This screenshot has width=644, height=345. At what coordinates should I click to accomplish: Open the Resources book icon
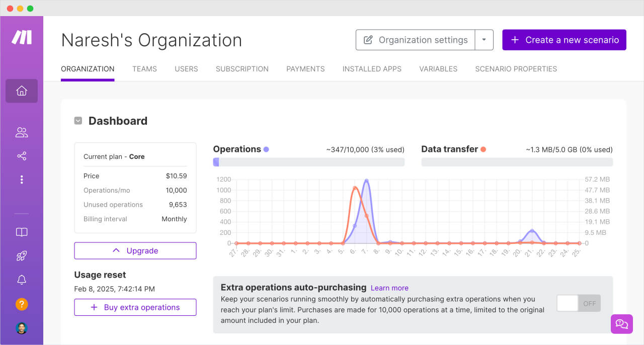point(21,232)
